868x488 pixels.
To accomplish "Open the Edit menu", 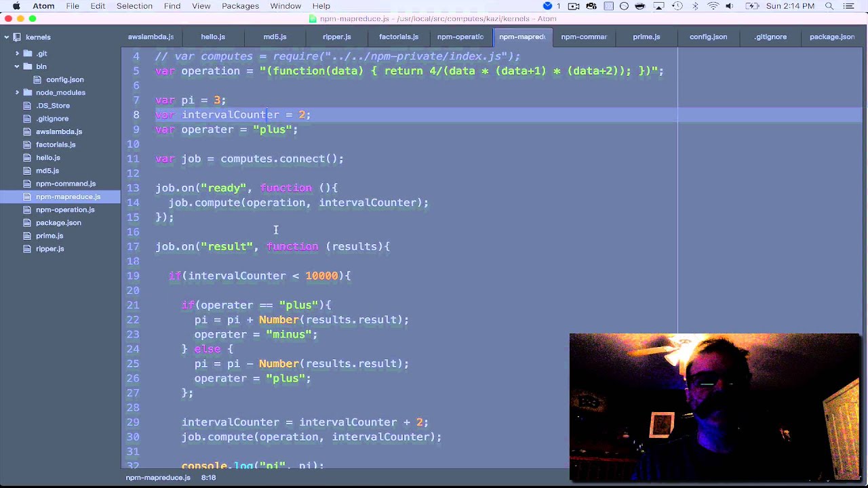I will (98, 6).
